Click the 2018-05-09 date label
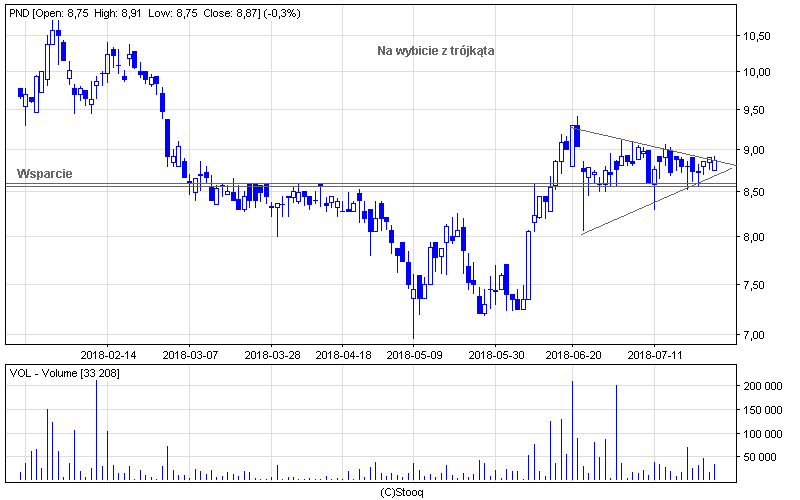This screenshot has height=500, width=800. pos(414,355)
